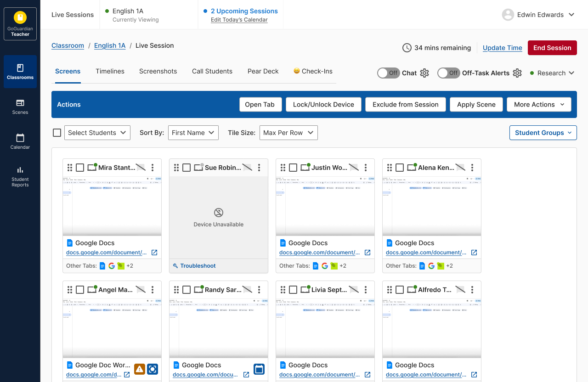Open Chat settings gear
This screenshot has height=382, width=588.
click(x=424, y=73)
